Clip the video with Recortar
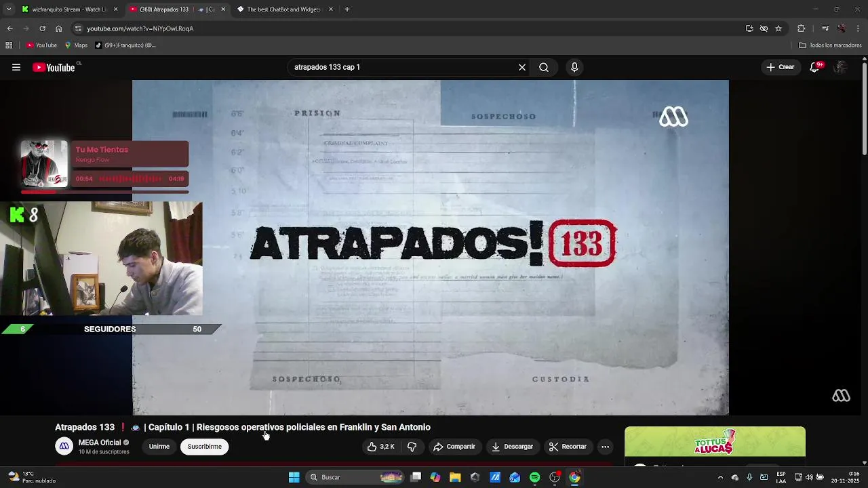 568,447
